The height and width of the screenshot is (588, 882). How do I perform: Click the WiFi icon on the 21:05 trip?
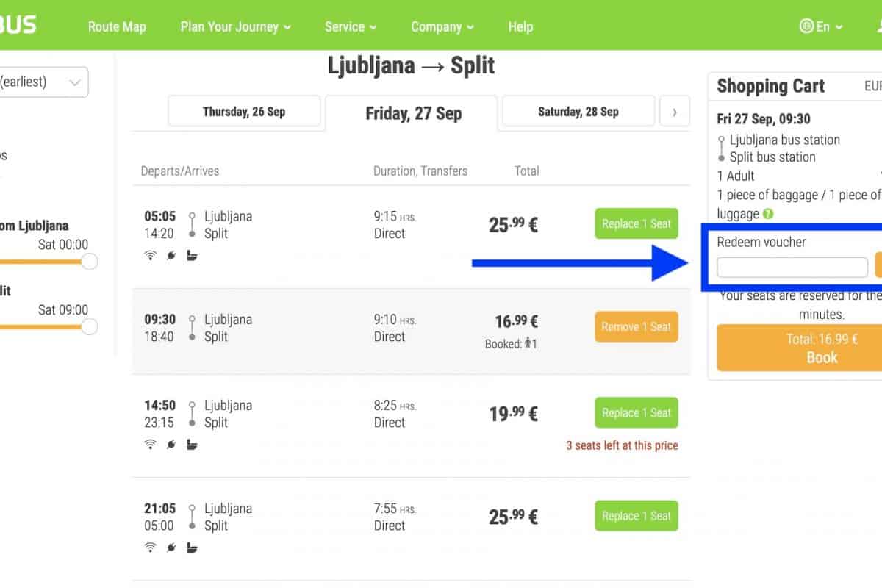(150, 548)
